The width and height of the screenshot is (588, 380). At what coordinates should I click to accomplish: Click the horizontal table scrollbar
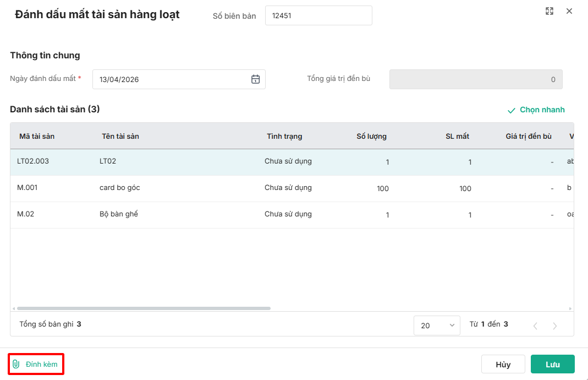point(143,308)
